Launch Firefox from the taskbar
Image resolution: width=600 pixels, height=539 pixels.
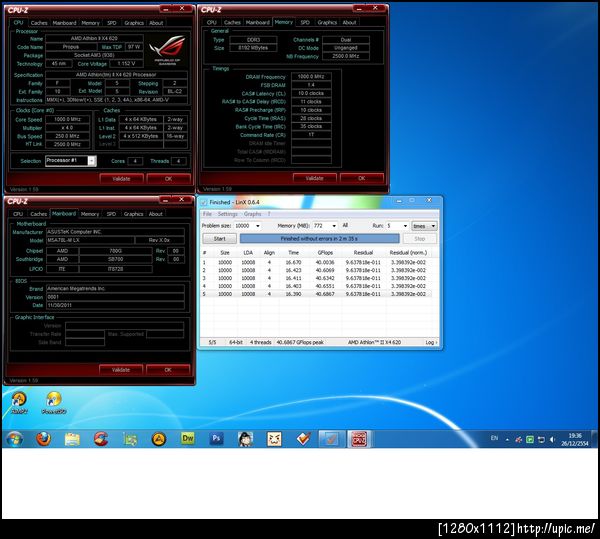43,439
